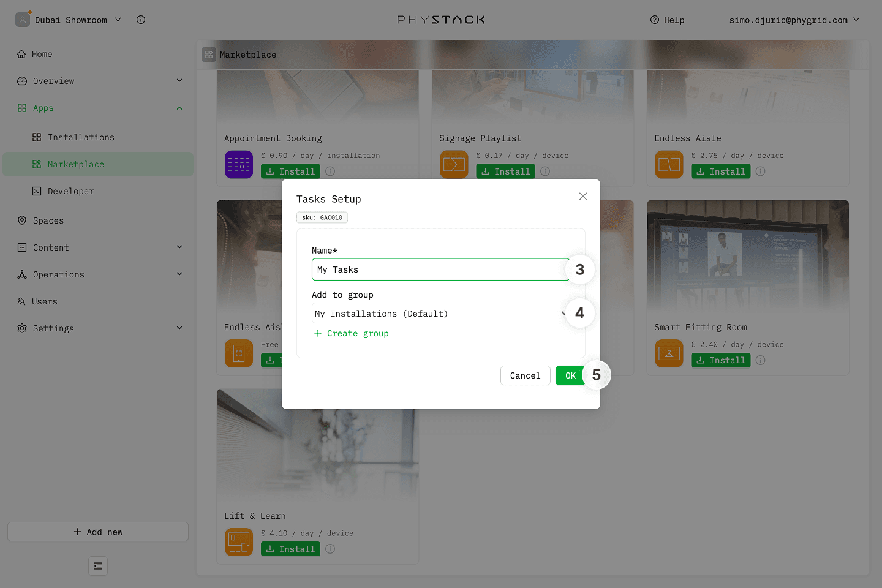The height and width of the screenshot is (588, 882).
Task: Click the PHYSTACK logo
Action: coord(441,20)
